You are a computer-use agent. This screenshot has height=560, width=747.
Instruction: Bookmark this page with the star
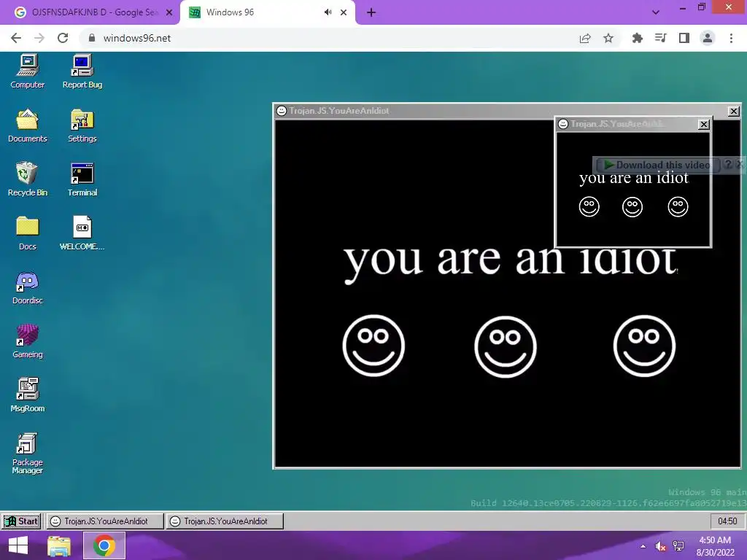[608, 38]
